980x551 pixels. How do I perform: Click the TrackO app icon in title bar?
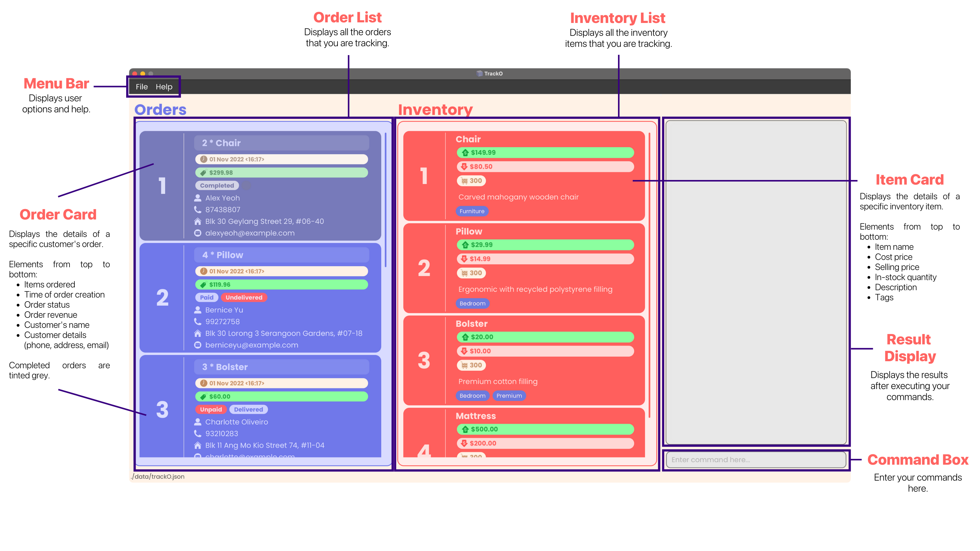479,73
